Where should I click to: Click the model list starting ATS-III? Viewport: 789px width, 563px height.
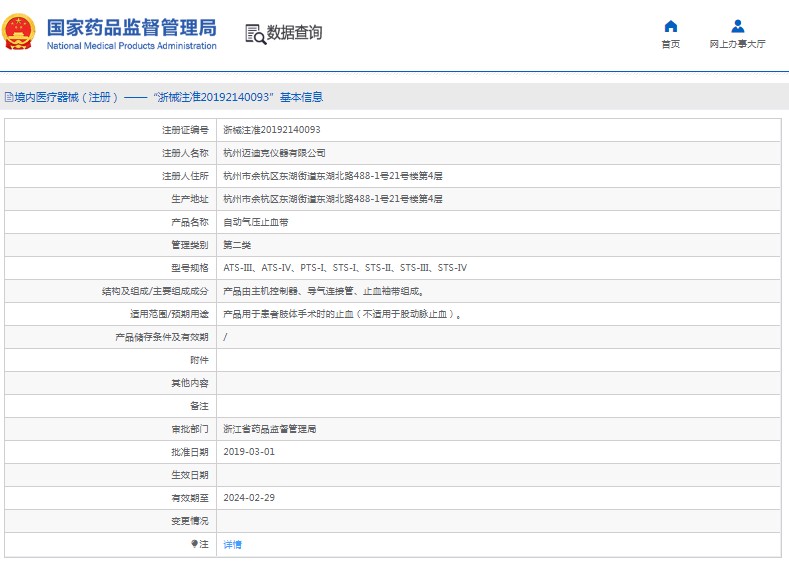[345, 268]
